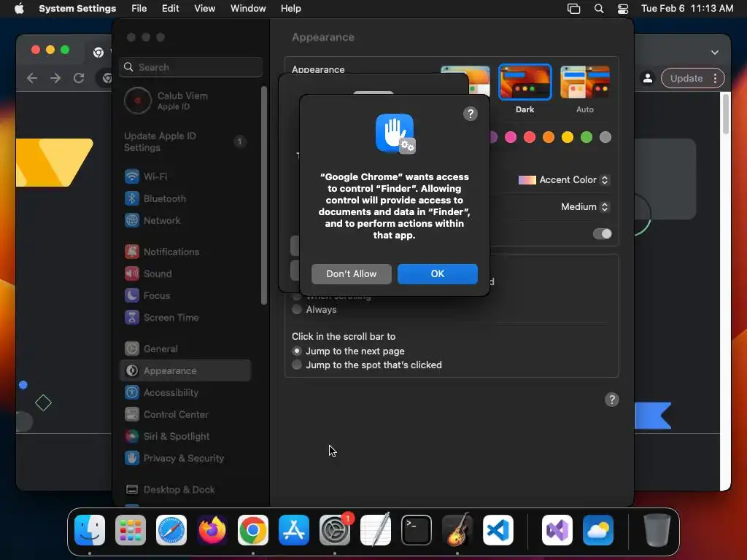
Task: Click the Chrome back arrow
Action: pyautogui.click(x=32, y=78)
